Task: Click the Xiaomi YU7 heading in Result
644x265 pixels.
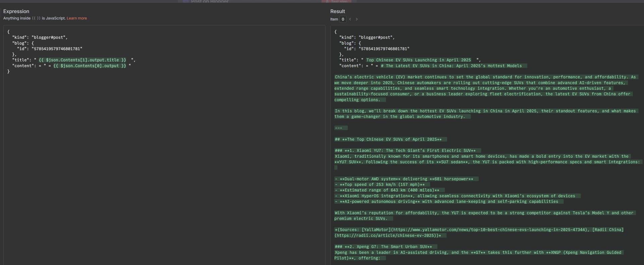Action: (x=408, y=150)
